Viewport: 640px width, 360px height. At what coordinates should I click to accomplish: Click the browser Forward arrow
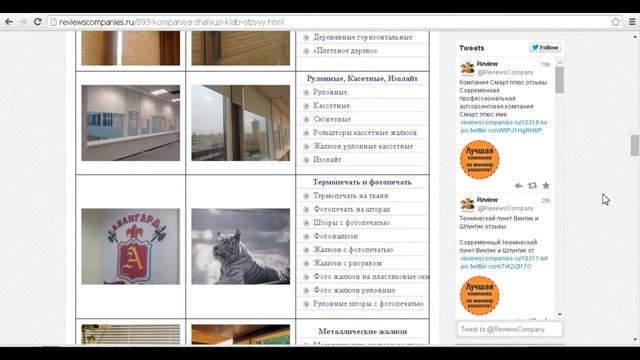coord(23,22)
